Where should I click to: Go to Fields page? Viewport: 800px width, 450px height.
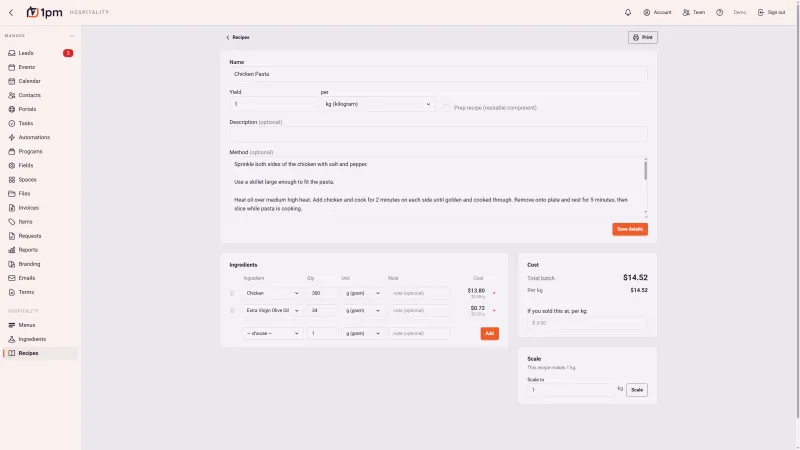point(40,165)
